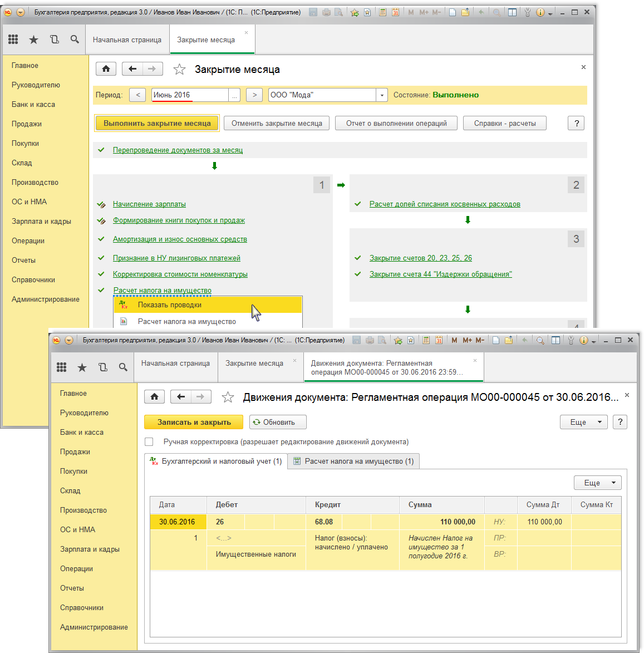Click help question button on Закрытие месяца page
This screenshot has height=653, width=644.
[x=576, y=123]
